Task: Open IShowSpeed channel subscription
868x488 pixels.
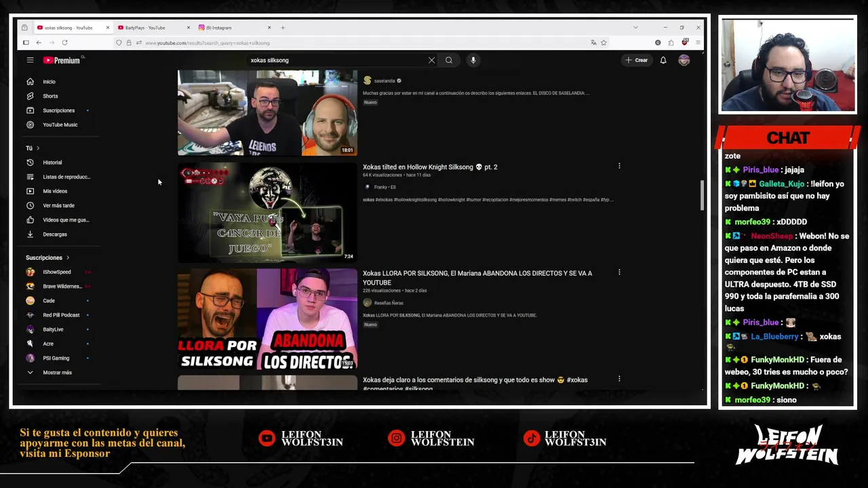Action: tap(58, 272)
